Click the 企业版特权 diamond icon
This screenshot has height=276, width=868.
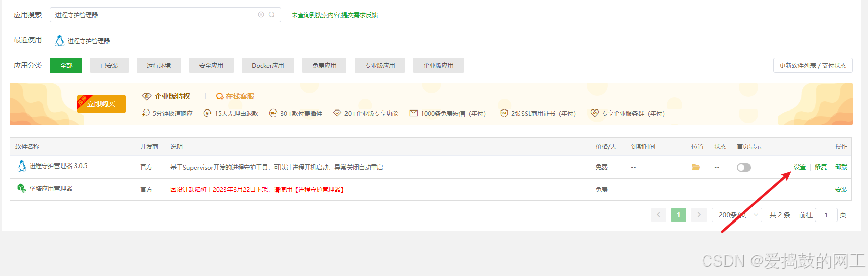pyautogui.click(x=147, y=96)
